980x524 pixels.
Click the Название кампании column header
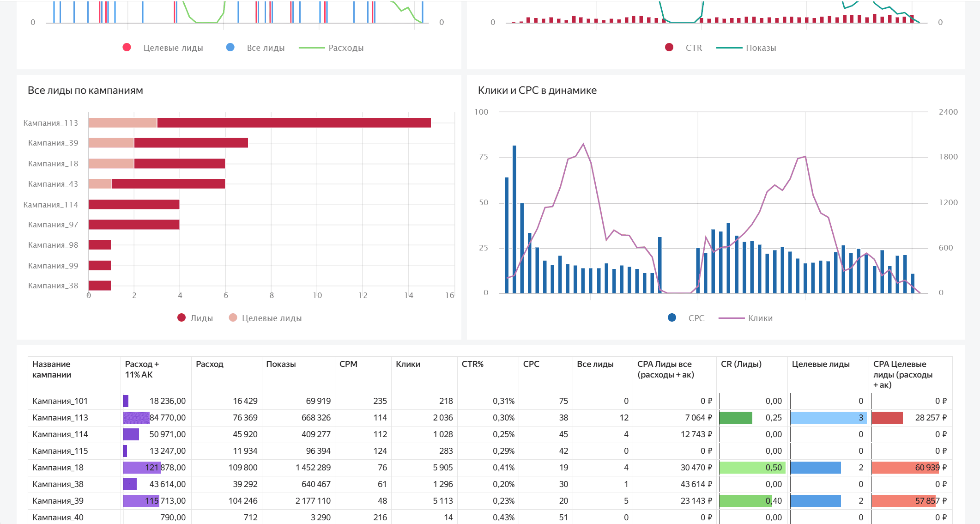[51, 369]
